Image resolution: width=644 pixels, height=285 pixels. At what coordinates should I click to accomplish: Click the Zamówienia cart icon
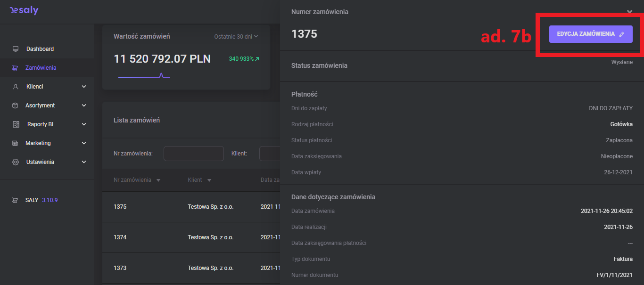[x=15, y=68]
